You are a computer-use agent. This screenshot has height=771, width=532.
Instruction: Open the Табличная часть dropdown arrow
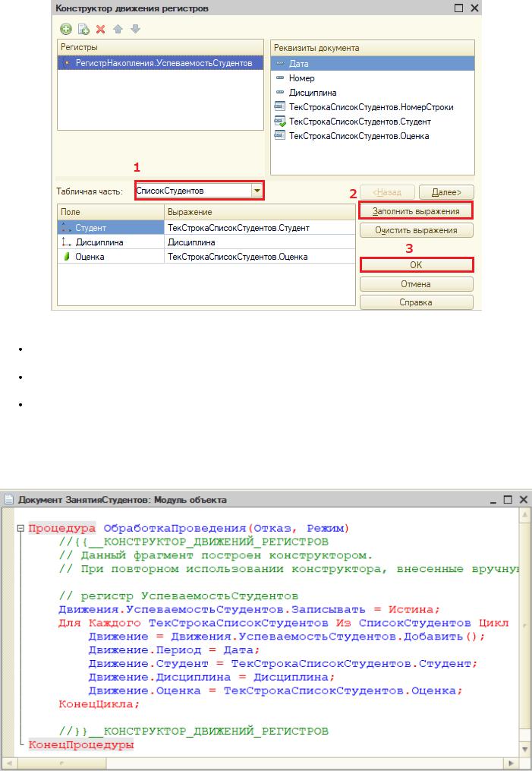pyautogui.click(x=257, y=191)
